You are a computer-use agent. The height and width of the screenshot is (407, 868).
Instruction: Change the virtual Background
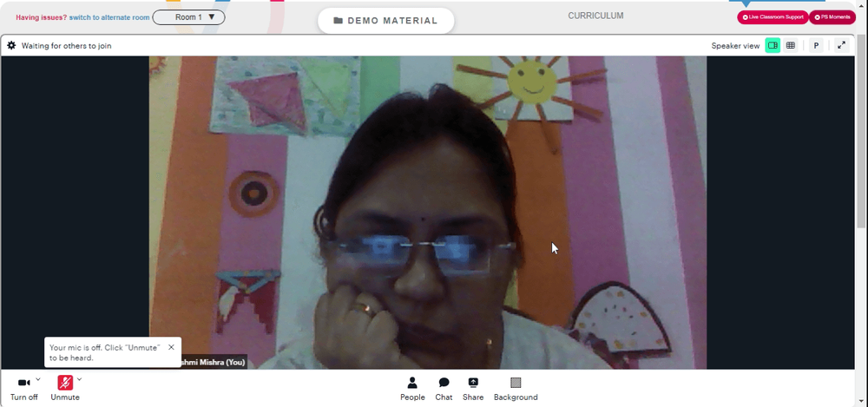[516, 389]
